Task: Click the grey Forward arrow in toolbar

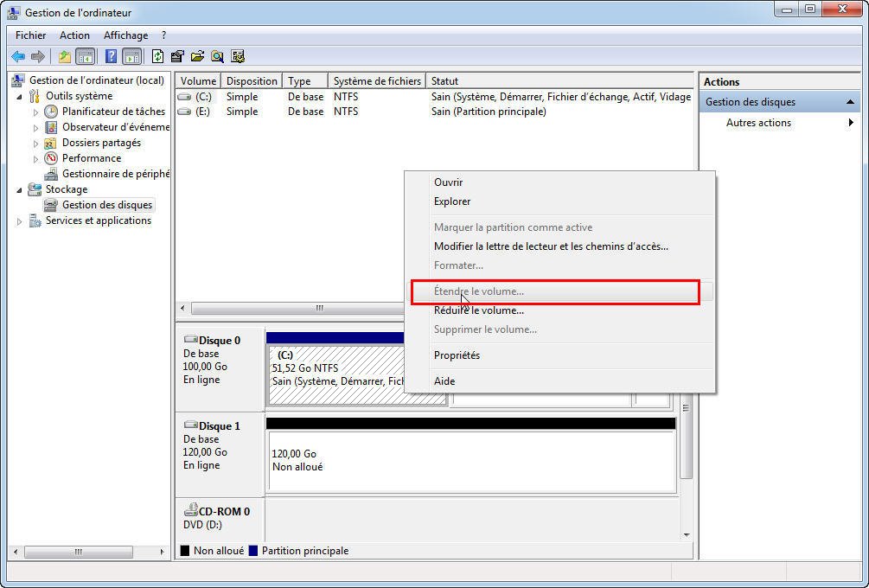Action: click(38, 56)
